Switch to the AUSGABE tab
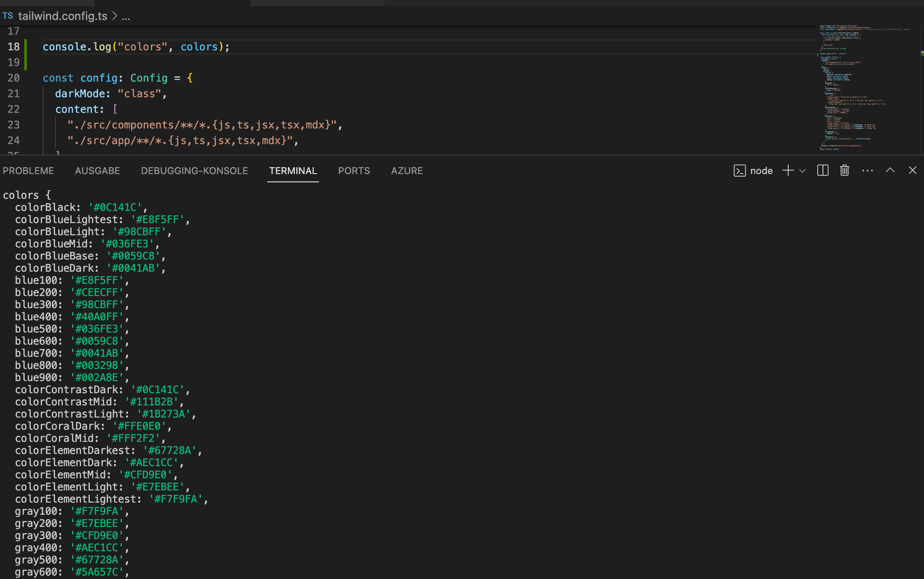 point(97,171)
